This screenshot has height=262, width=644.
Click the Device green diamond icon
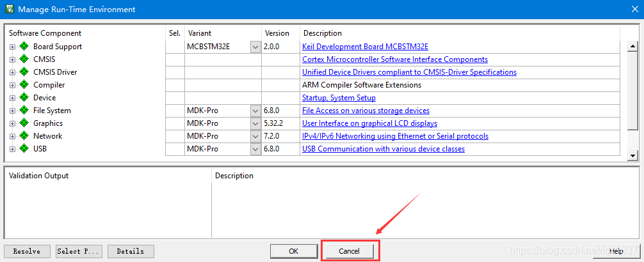(24, 98)
